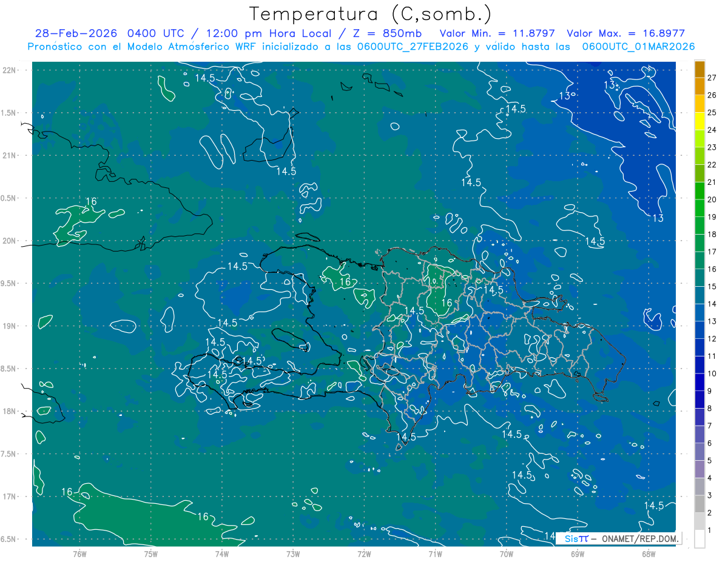The image size is (728, 562).
Task: Click the "71W" longitude axis label
Action: 435,554
